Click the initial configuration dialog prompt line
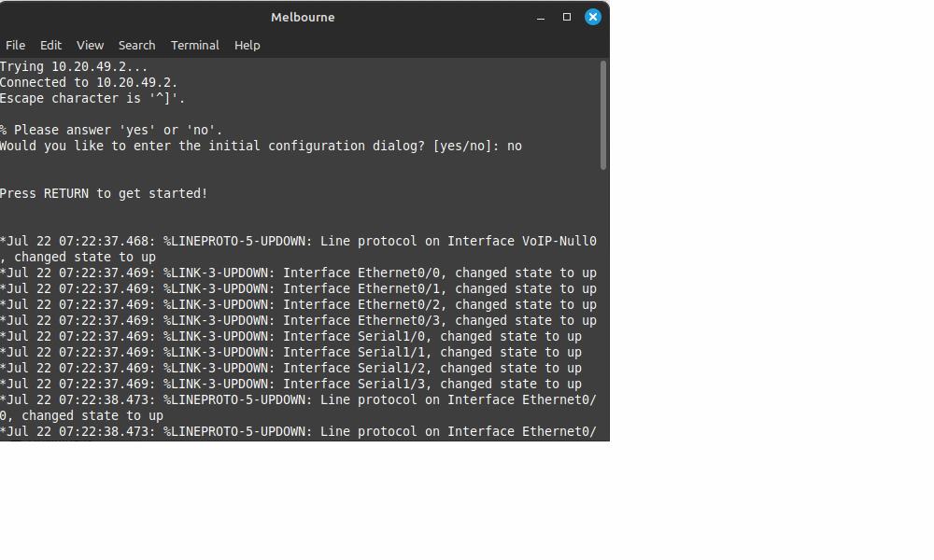Viewport: 934px width, 560px height. 260,146
